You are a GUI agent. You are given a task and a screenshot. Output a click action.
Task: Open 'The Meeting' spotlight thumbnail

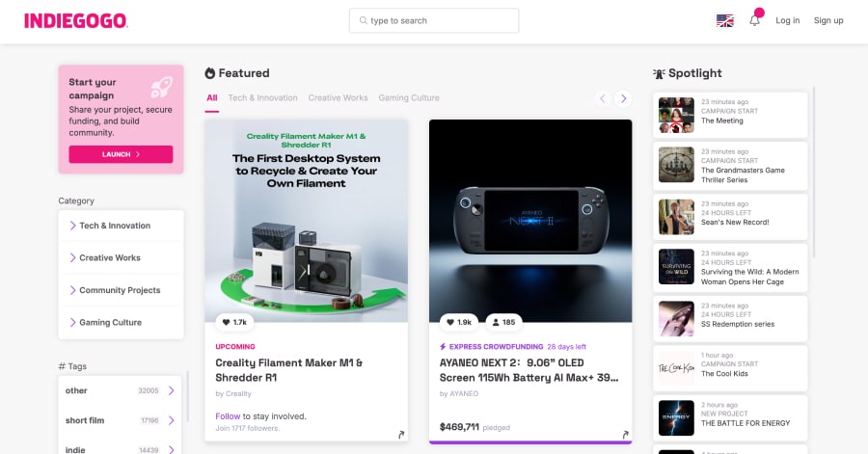676,115
